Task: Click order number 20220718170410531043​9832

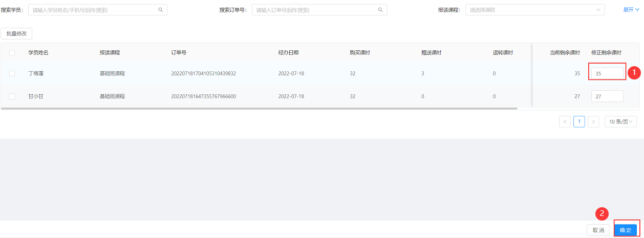Action: (x=204, y=73)
